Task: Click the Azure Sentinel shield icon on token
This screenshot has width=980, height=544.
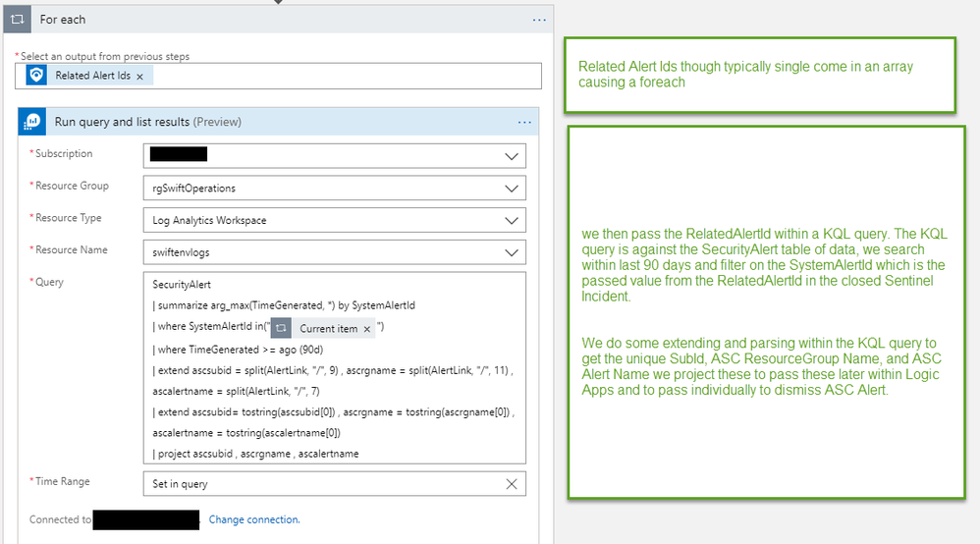Action: click(x=36, y=75)
